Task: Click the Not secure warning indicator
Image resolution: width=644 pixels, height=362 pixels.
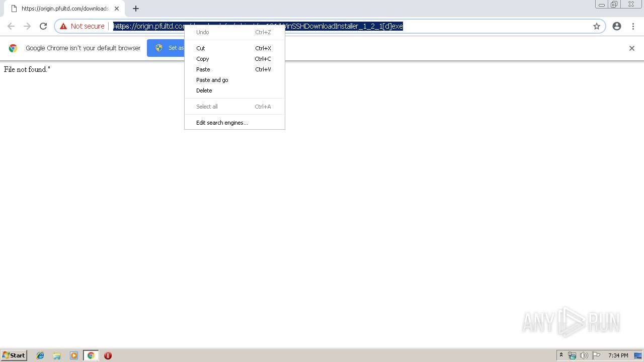Action: pyautogui.click(x=82, y=26)
